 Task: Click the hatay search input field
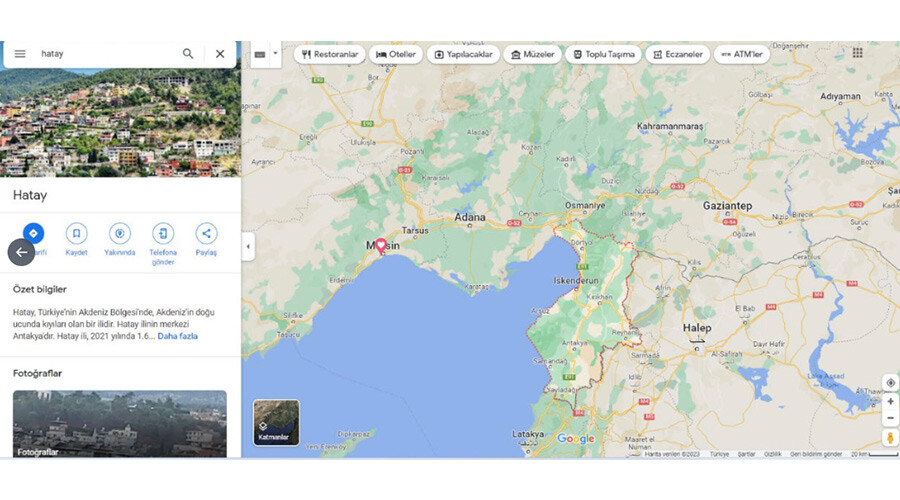point(106,54)
